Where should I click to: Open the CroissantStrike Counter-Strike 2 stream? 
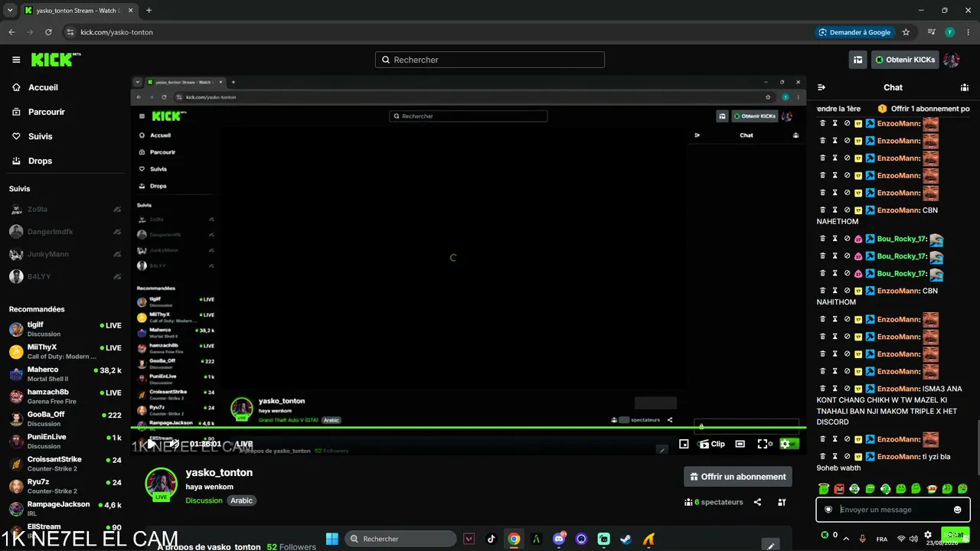65,464
